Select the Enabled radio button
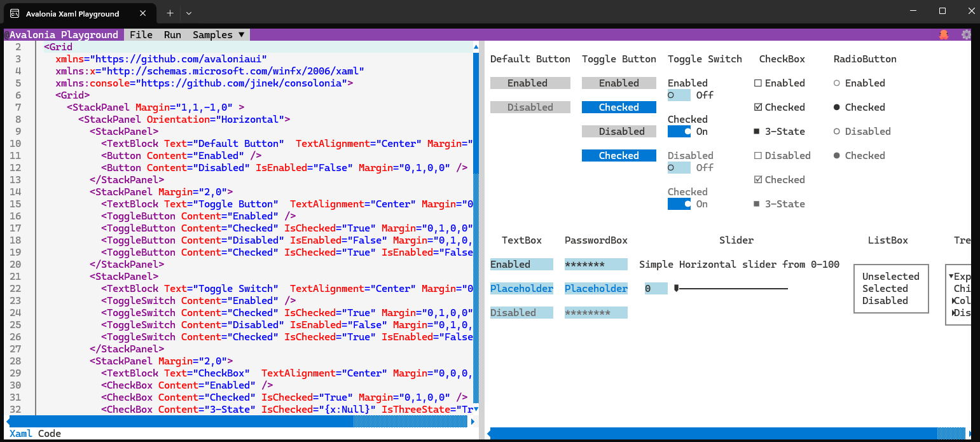This screenshot has width=980, height=442. (x=859, y=83)
